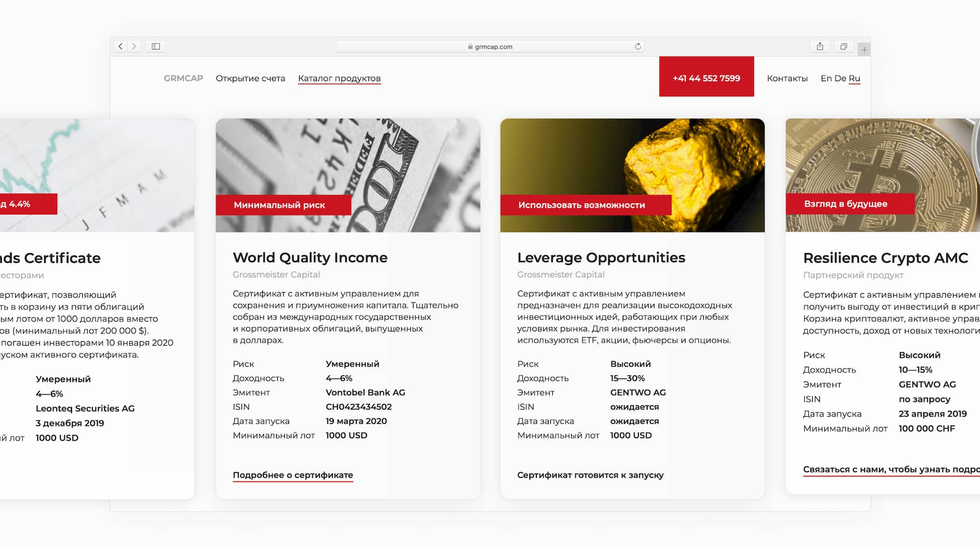980x548 pixels.
Task: Click the Высокий risk value on Leverage card
Action: [x=630, y=364]
